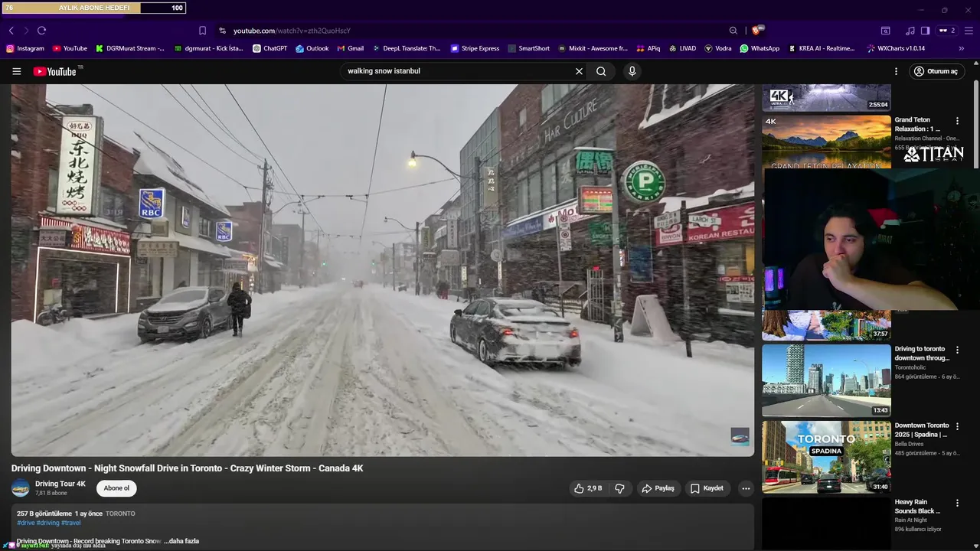Click the Oturum aç sign-in button
Screen dimensions: 980x551
pos(936,71)
